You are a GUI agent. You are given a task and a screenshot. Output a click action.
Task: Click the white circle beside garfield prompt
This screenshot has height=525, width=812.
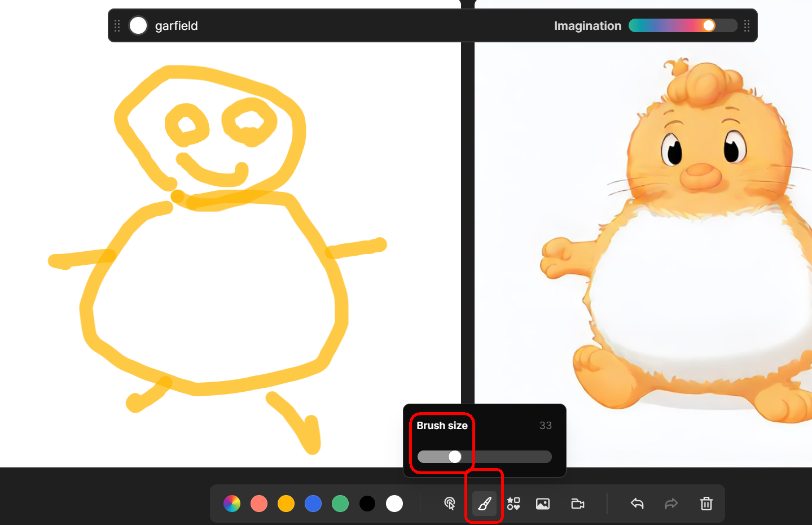pyautogui.click(x=138, y=25)
